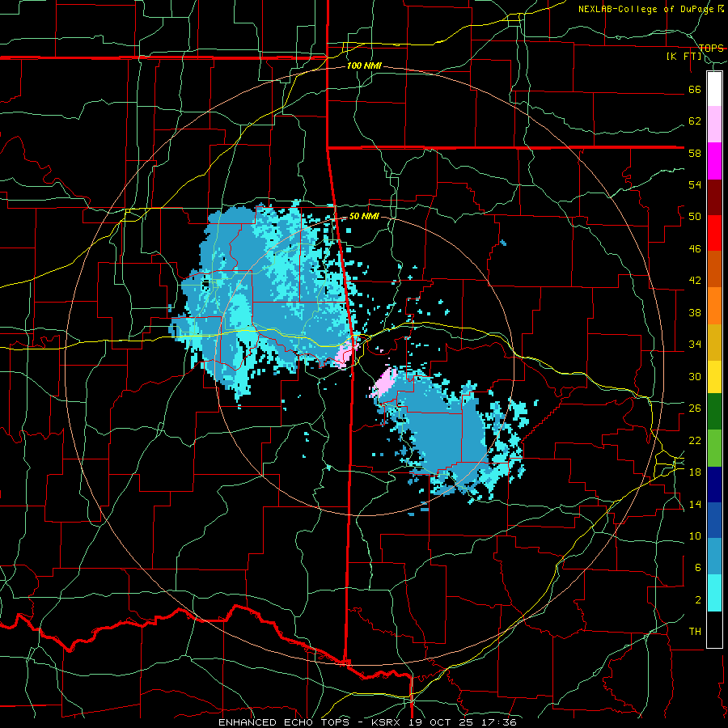728x728 pixels.
Task: Click the gold 38 legend swatch
Action: point(714,342)
